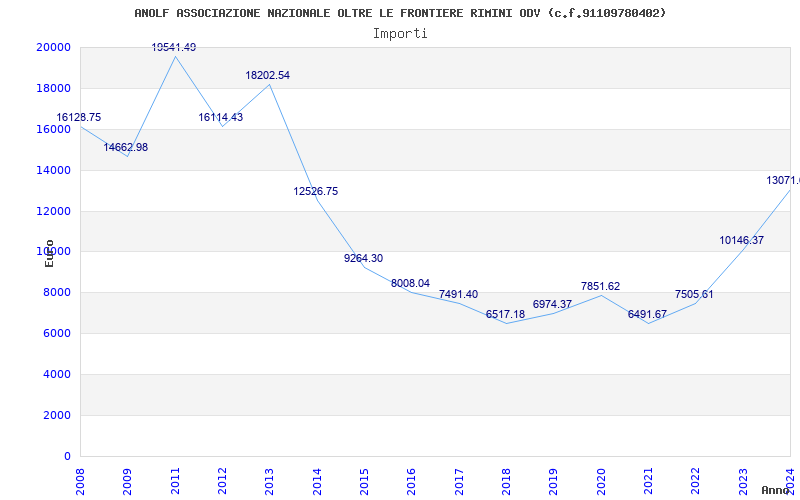This screenshot has height=500, width=800.
Task: Click the x-axis year 2015
Action: point(364,481)
